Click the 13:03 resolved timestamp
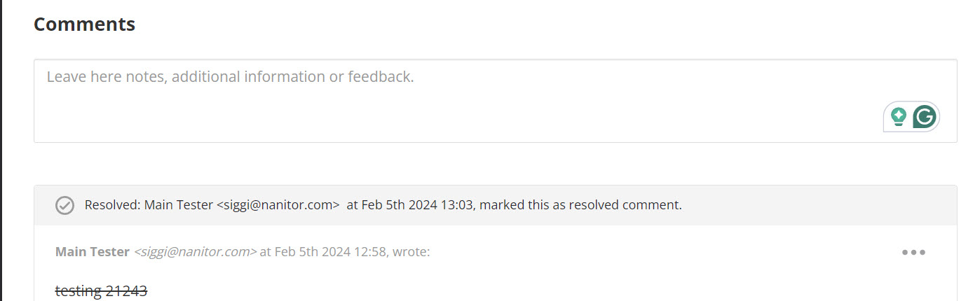 tap(456, 205)
